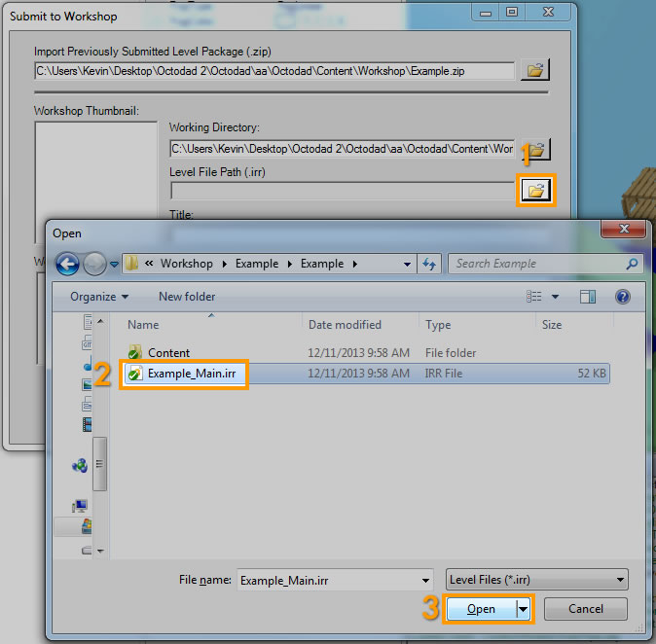Screen dimensions: 656x644
Task: Browse for the Working Directory folder
Action: [x=536, y=149]
